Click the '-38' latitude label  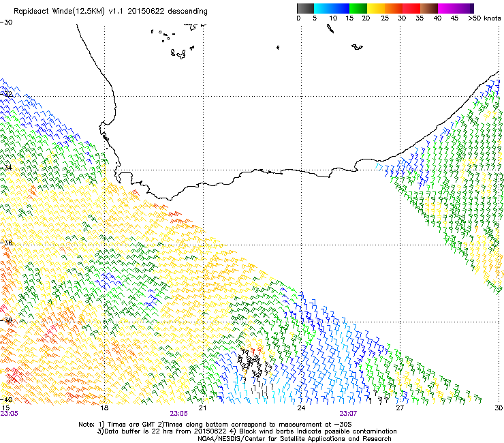tap(6, 320)
